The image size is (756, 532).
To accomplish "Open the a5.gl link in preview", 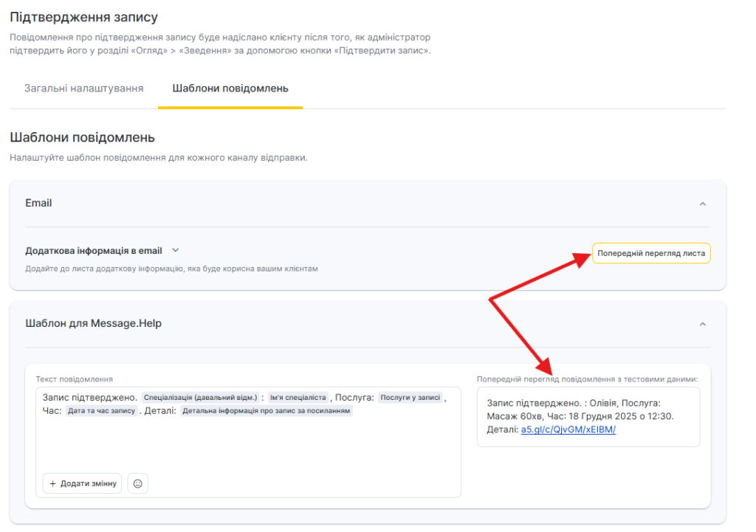I will [568, 429].
